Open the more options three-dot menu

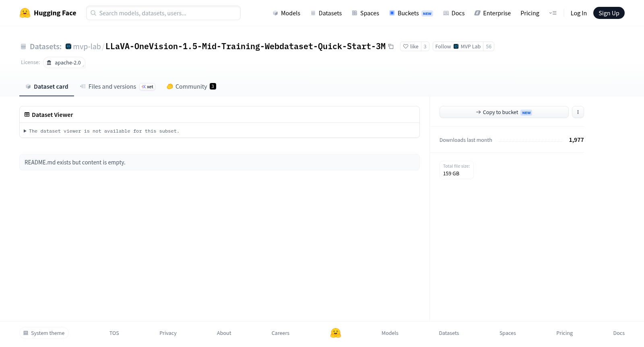tap(578, 112)
